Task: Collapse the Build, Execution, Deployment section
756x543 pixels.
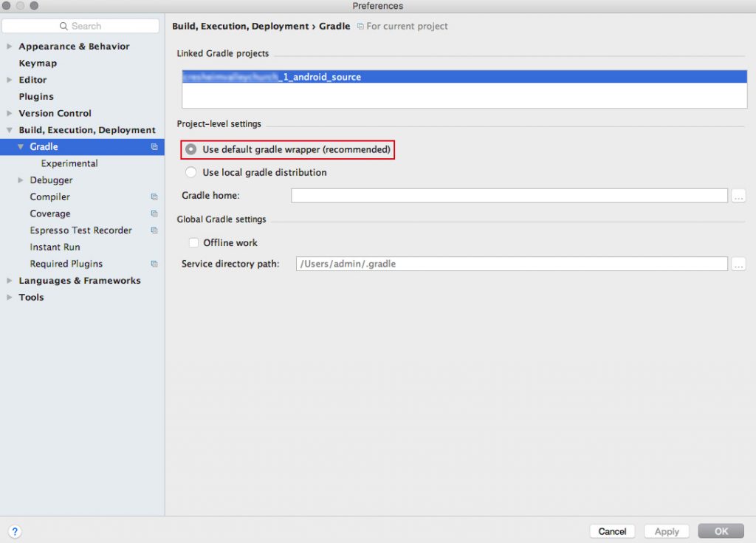Action: (10, 130)
